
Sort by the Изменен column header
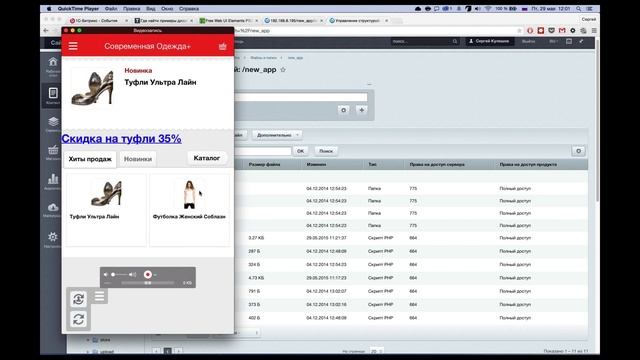click(316, 164)
